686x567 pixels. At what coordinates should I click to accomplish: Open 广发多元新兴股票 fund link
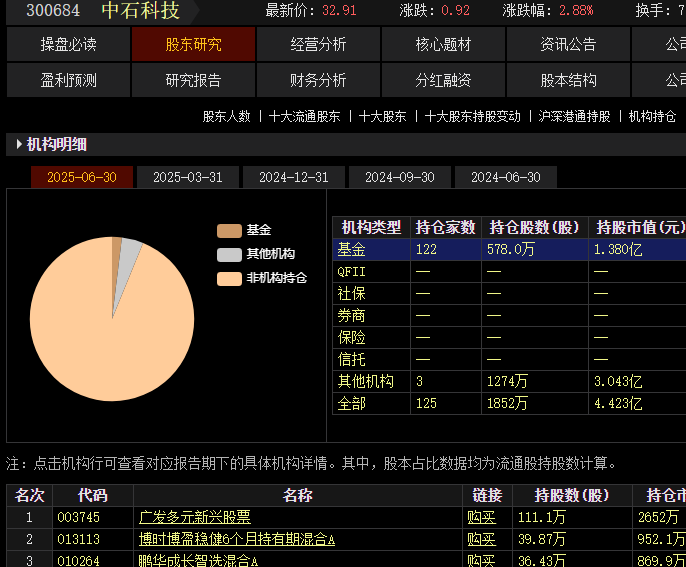(195, 517)
